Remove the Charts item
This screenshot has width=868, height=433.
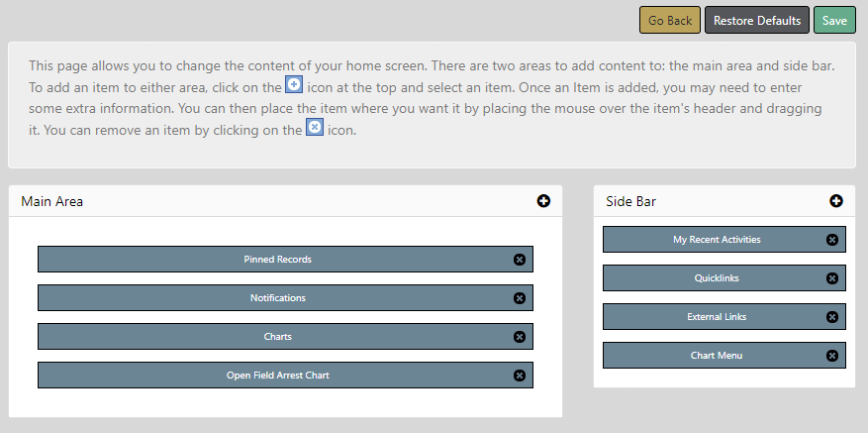coord(520,337)
